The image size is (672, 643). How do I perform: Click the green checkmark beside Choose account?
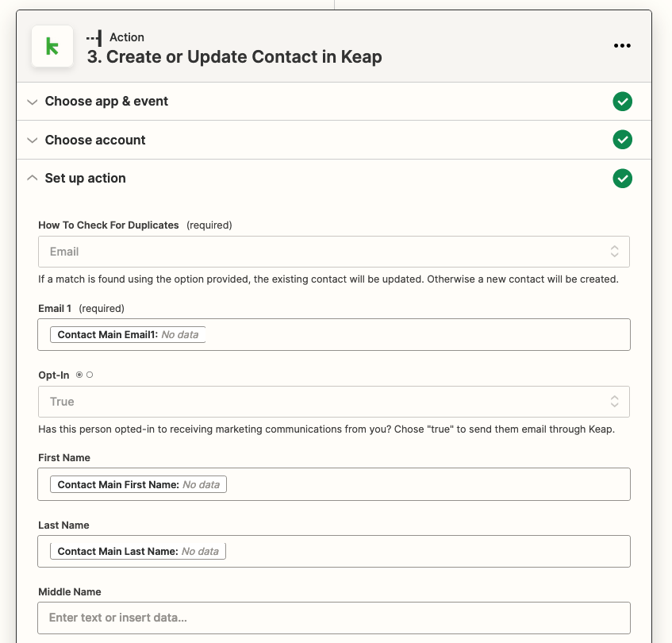coord(622,140)
